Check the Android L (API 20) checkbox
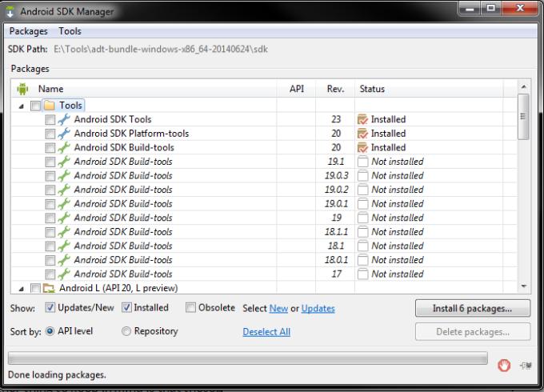544x392 pixels. [x=35, y=288]
